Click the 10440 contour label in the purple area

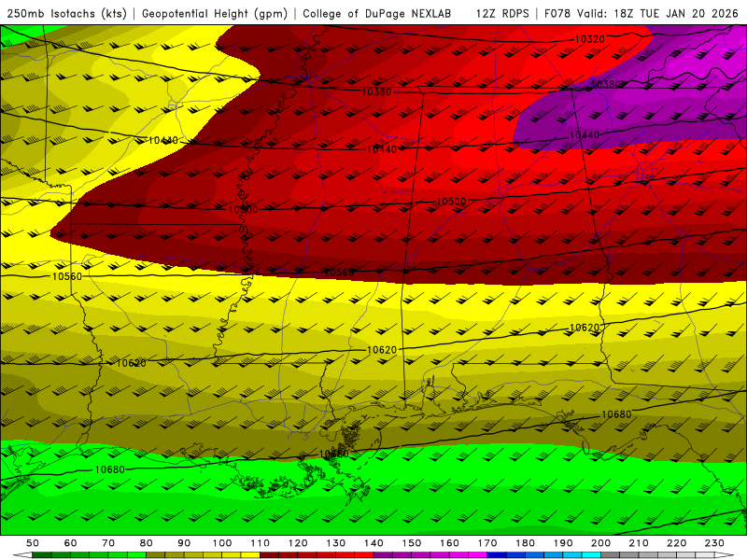pos(585,135)
